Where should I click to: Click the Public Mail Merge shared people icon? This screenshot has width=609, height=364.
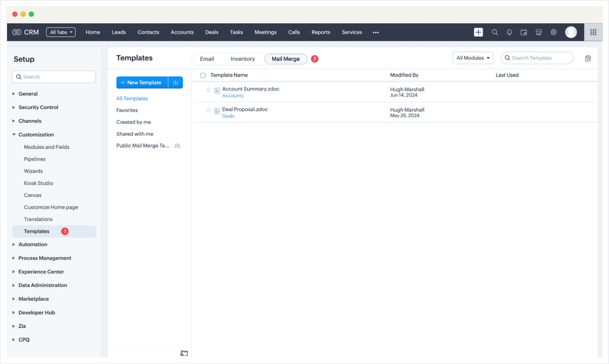(177, 146)
